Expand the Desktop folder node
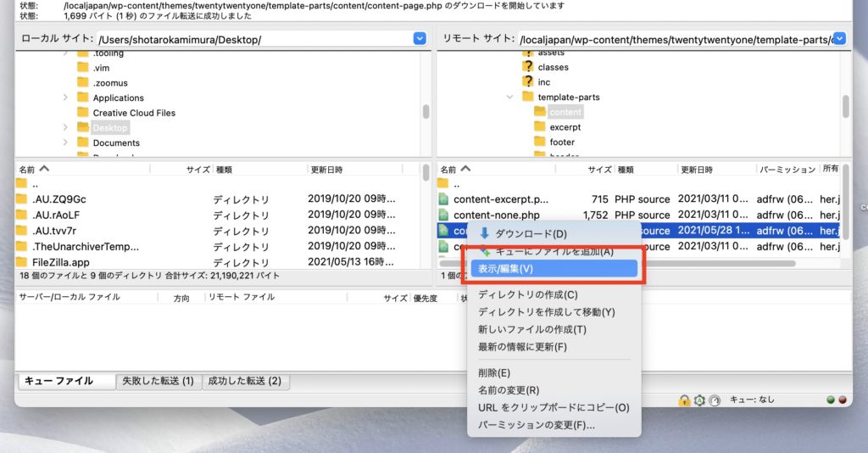 pos(65,127)
